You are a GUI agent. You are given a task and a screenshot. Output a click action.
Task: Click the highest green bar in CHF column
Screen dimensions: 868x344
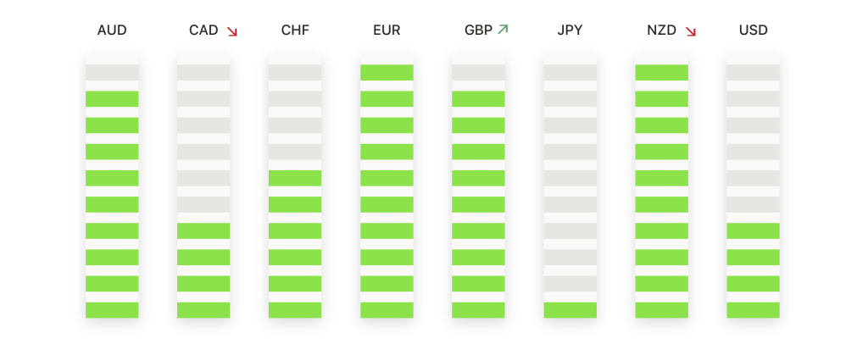coord(295,178)
